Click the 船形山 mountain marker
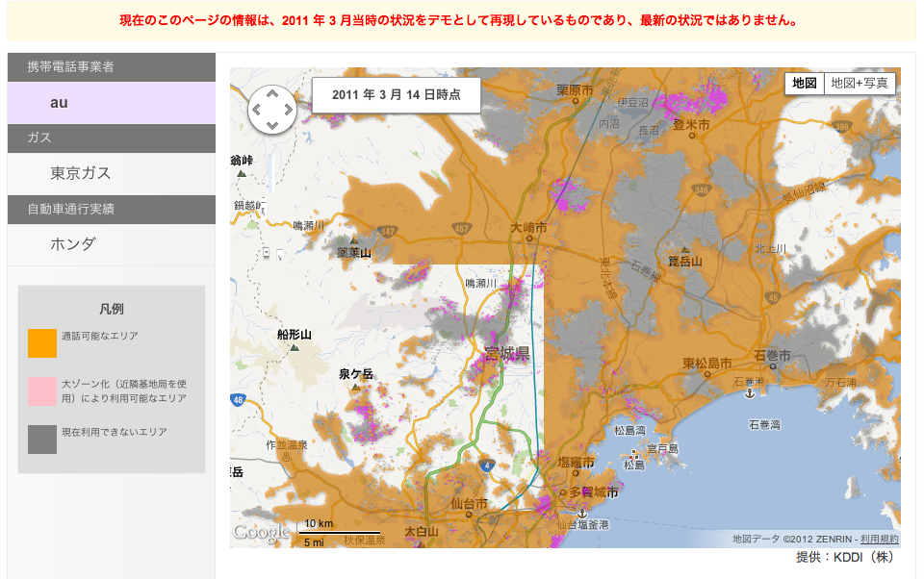The height and width of the screenshot is (579, 924). pos(295,348)
